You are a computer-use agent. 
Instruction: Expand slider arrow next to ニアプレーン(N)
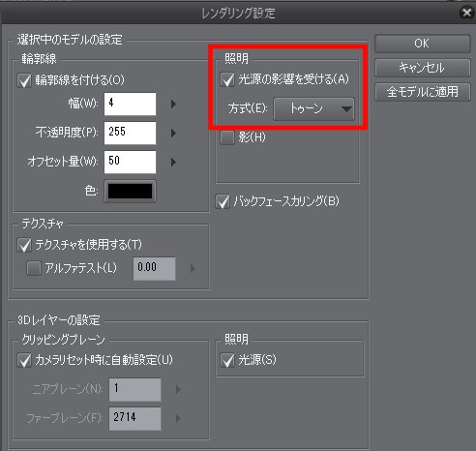(178, 389)
